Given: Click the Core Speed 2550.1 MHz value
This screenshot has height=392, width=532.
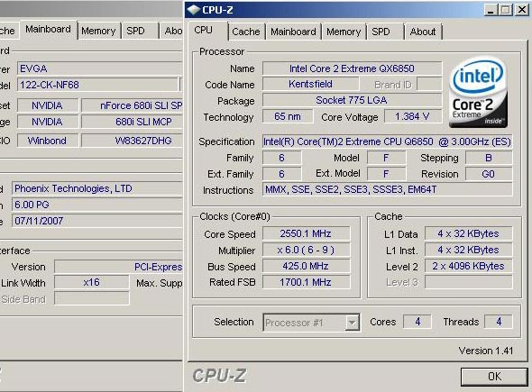Looking at the screenshot, I should [306, 233].
